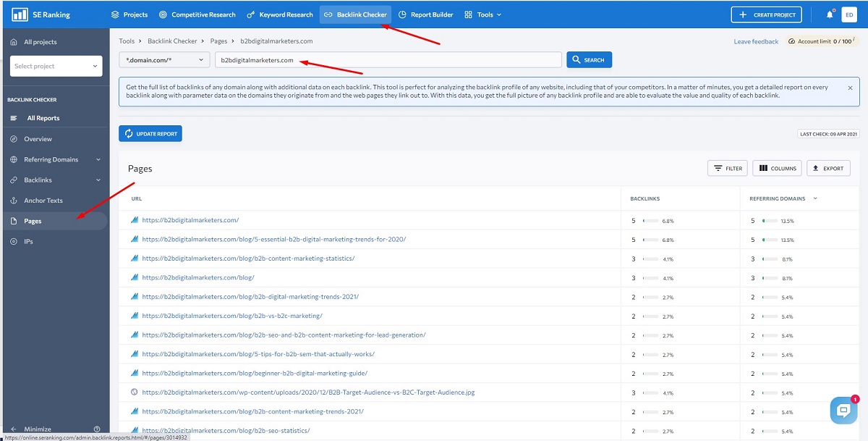This screenshot has width=868, height=441.
Task: Expand the Backlinks sidebar section
Action: (x=98, y=180)
